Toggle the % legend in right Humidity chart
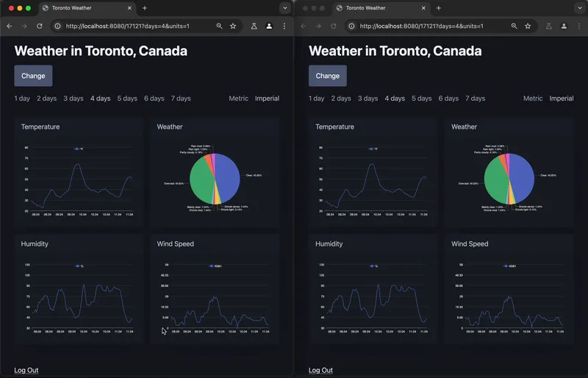 click(373, 265)
